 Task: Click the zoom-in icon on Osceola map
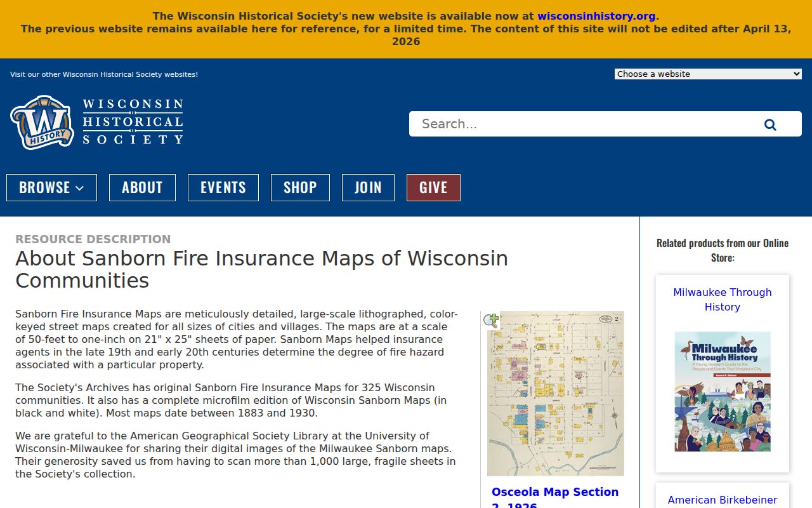(x=491, y=320)
